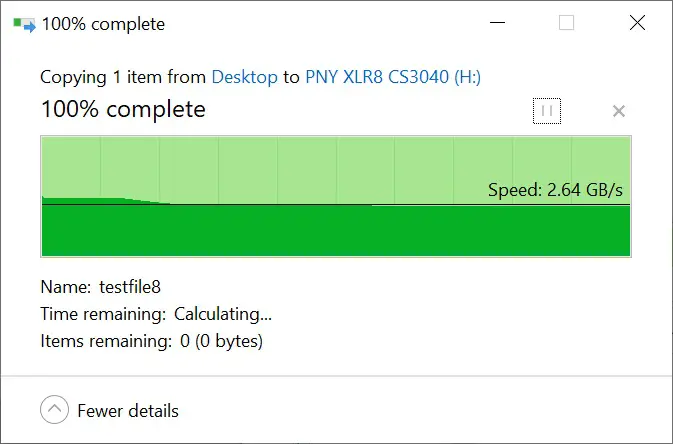Click the light green upper graph region
Viewport: 673px width, 444px height.
336,167
